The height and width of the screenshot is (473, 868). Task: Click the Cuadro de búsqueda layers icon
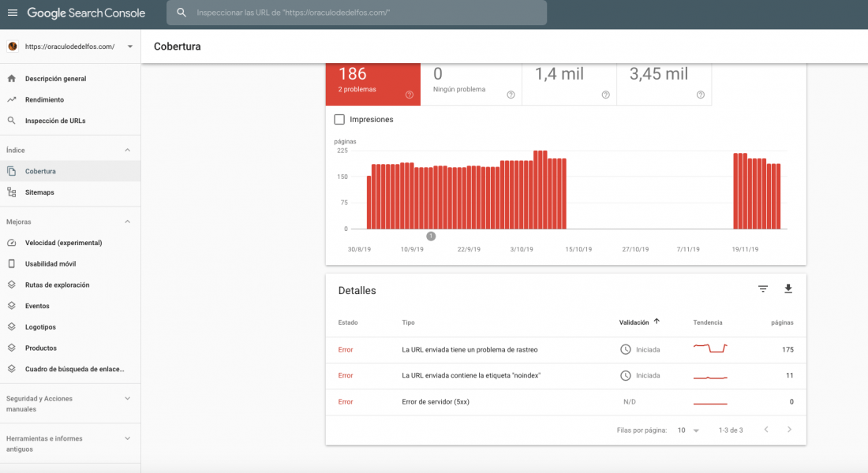[x=12, y=369]
